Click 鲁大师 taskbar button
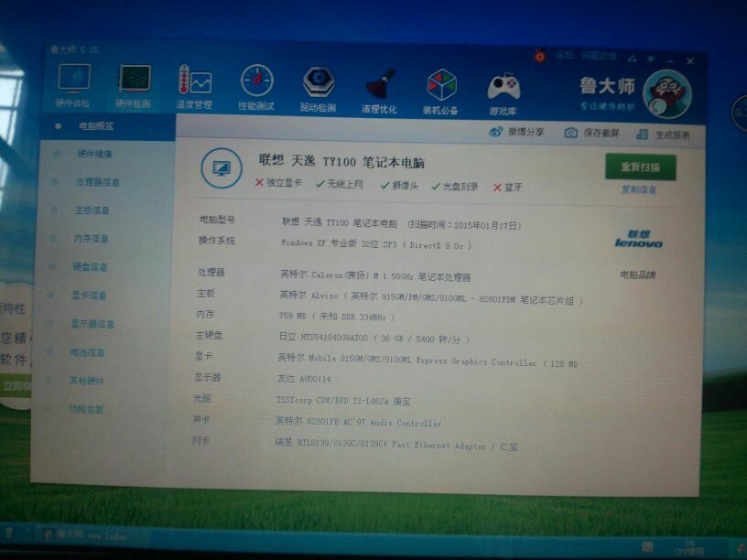The image size is (747, 560). pos(82,534)
